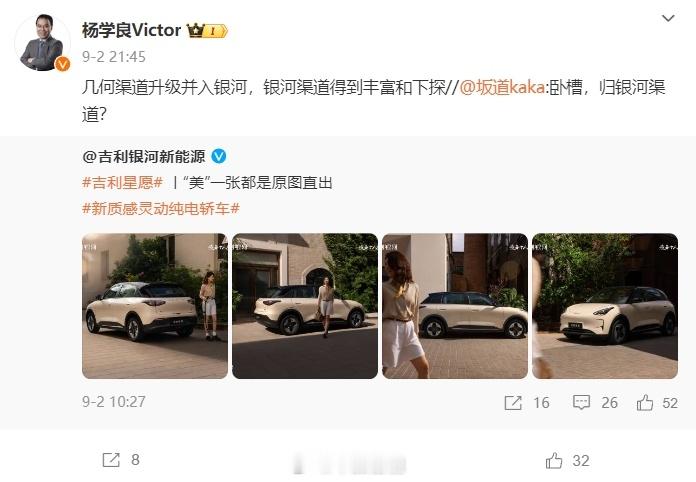This screenshot has height=482, width=696.
Task: Like the original post with 52 likes
Action: tap(645, 403)
